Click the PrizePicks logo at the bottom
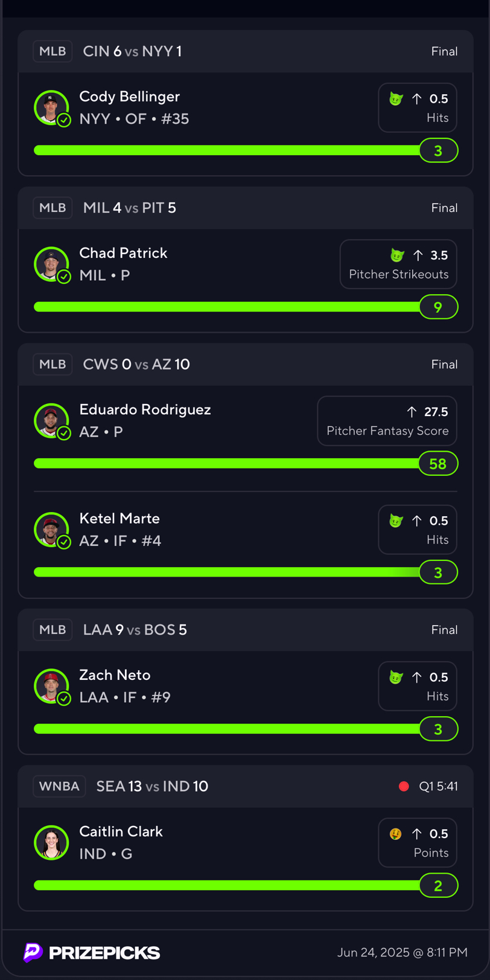Image resolution: width=490 pixels, height=980 pixels. click(x=92, y=953)
